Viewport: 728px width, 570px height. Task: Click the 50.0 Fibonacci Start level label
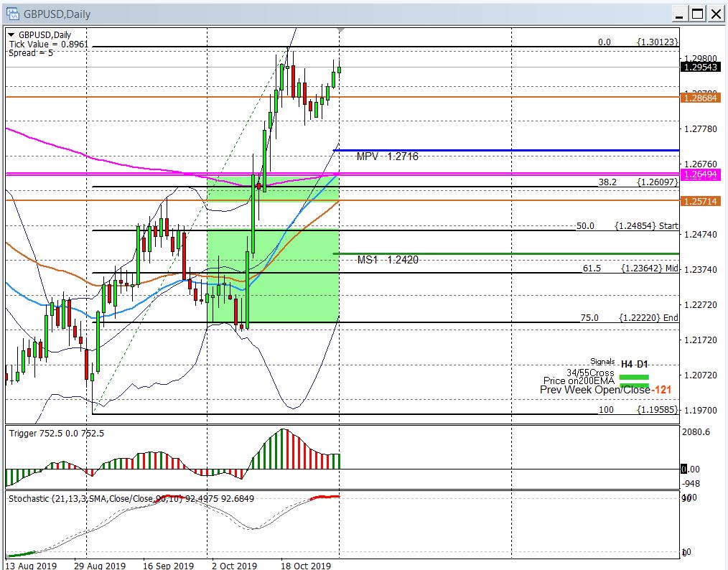pos(626,226)
